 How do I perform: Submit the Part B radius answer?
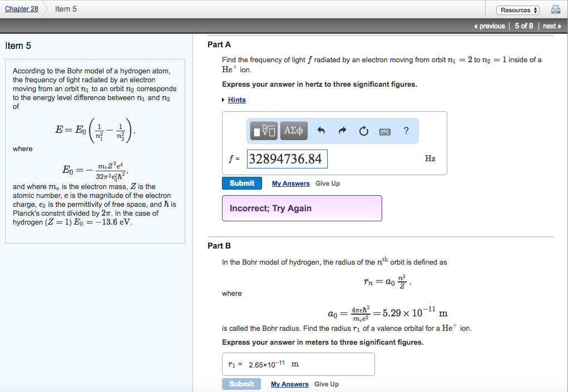pyautogui.click(x=241, y=384)
